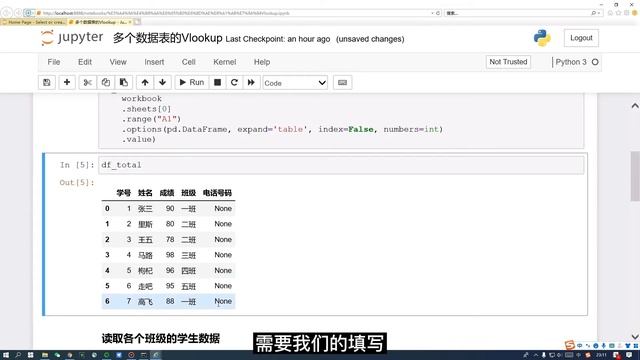Click the heading 读取各个班级的学生数据

pos(161,338)
